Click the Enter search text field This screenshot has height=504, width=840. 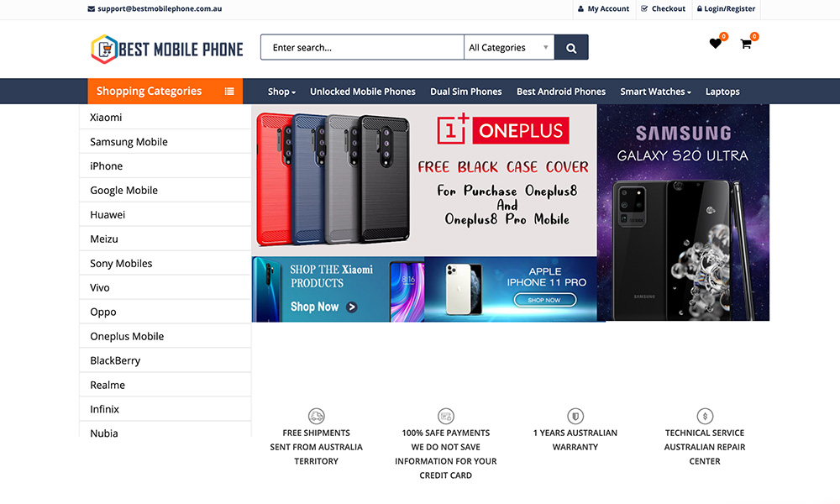(362, 48)
